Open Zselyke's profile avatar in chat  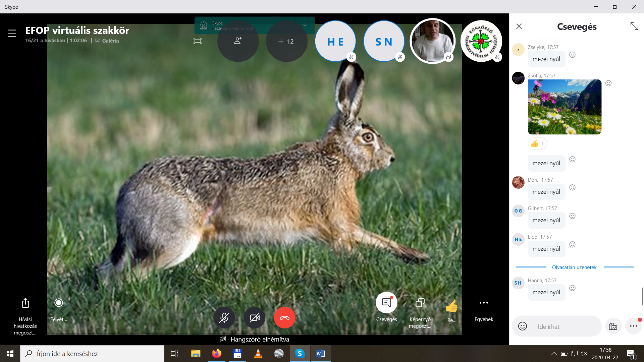[518, 50]
